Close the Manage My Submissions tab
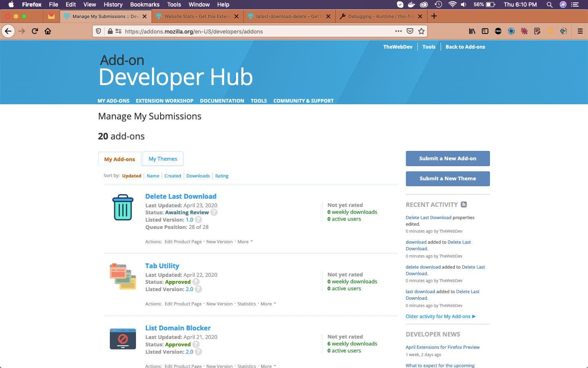This screenshot has height=368, width=588. click(145, 16)
